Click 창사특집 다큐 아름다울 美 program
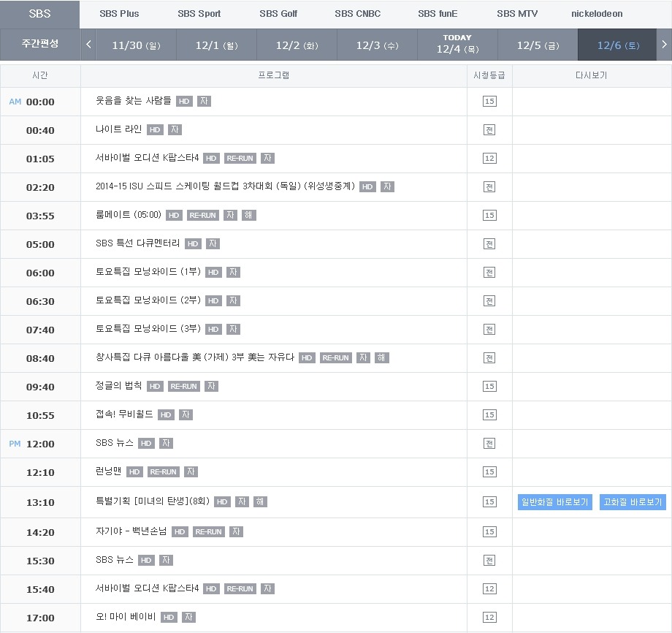672x633 pixels. (194, 357)
